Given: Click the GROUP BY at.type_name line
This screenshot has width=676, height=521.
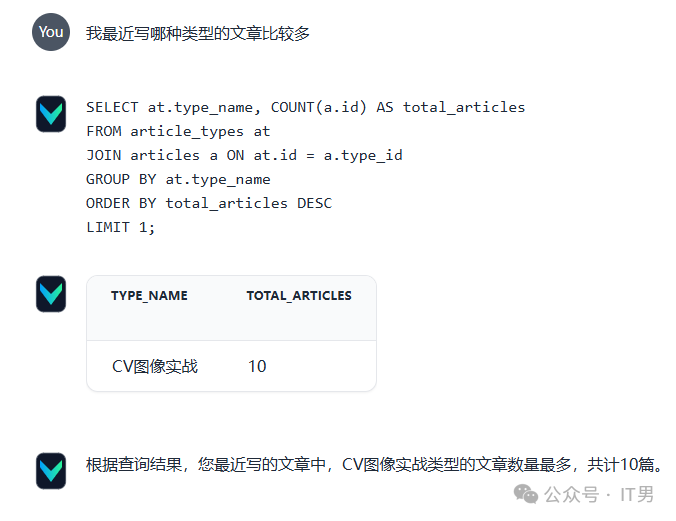Looking at the screenshot, I should point(178,179).
